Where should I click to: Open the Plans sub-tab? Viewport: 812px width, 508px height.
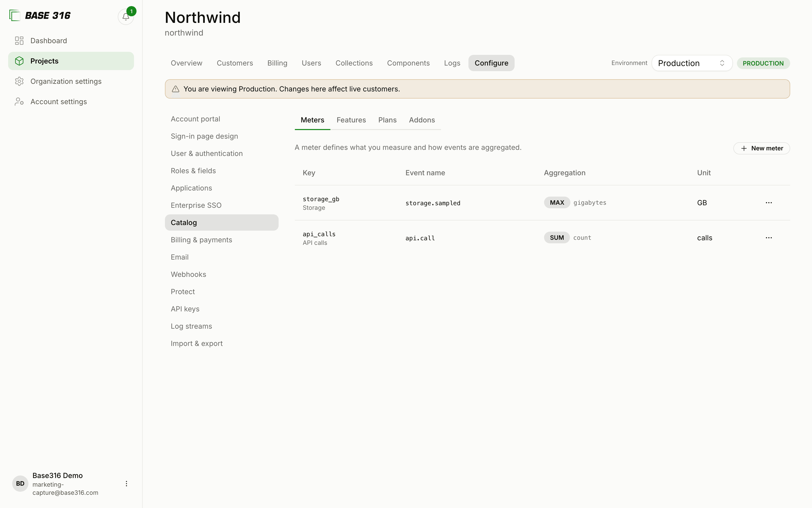tap(387, 120)
